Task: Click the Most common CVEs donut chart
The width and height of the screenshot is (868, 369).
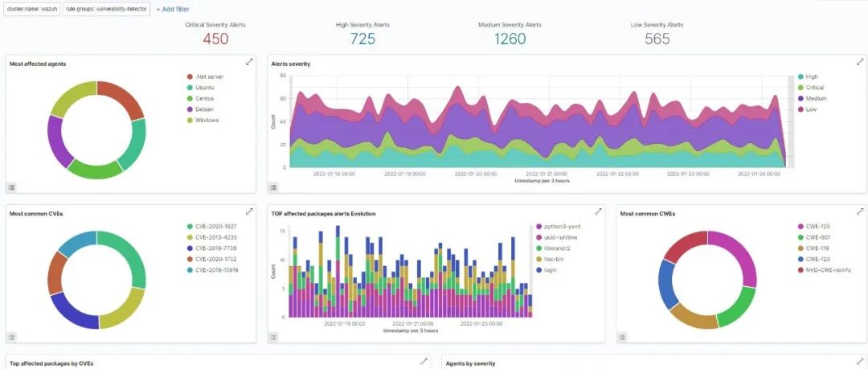Action: 96,280
